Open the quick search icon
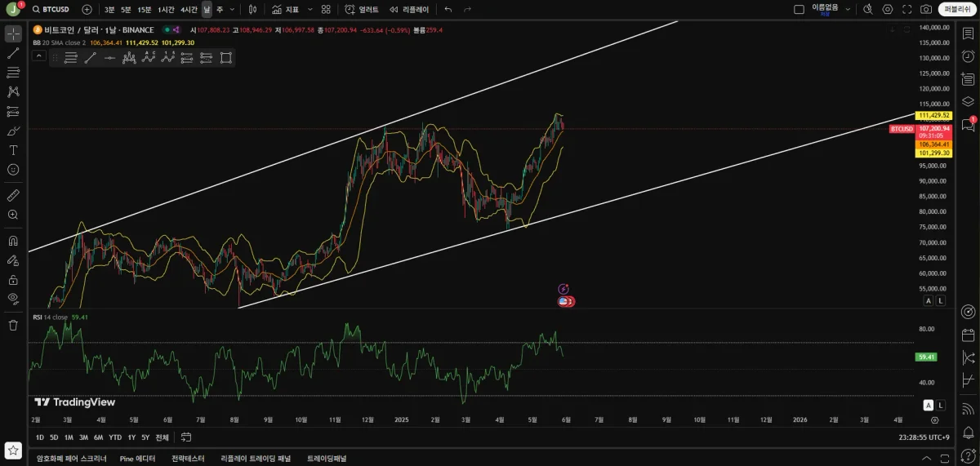The height and width of the screenshot is (466, 980). click(x=867, y=9)
